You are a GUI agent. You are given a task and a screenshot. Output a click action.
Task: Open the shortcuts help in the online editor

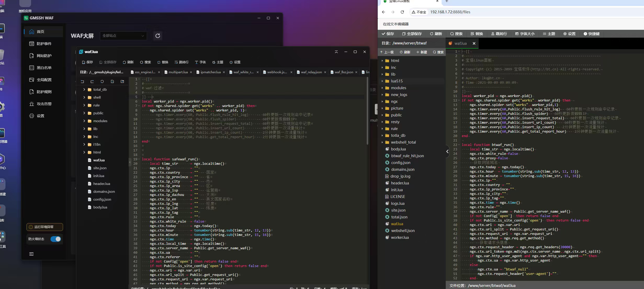[x=591, y=34]
